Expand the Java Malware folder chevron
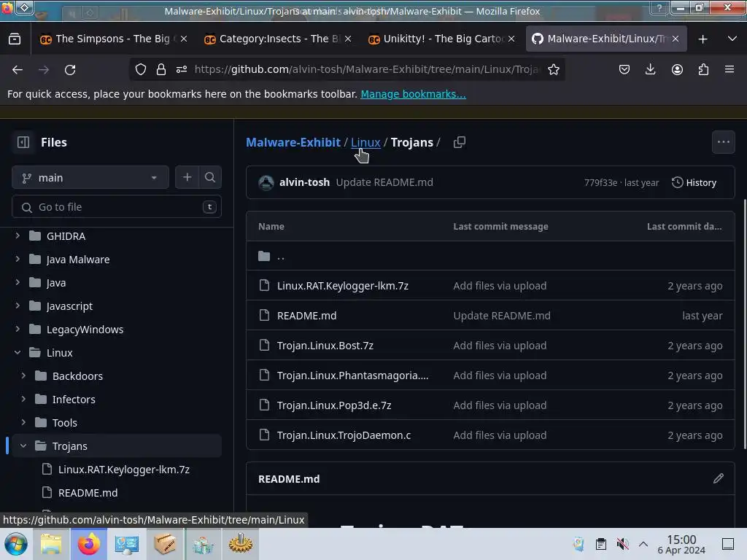The height and width of the screenshot is (560, 747). (x=18, y=259)
